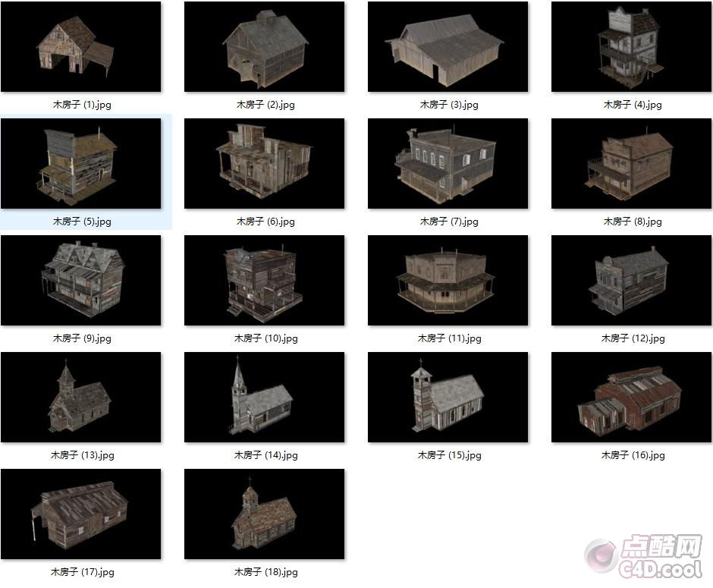This screenshot has width=713, height=588.
Task: Select the thumbnail of 木房子 (14).jpg
Action: (x=264, y=398)
